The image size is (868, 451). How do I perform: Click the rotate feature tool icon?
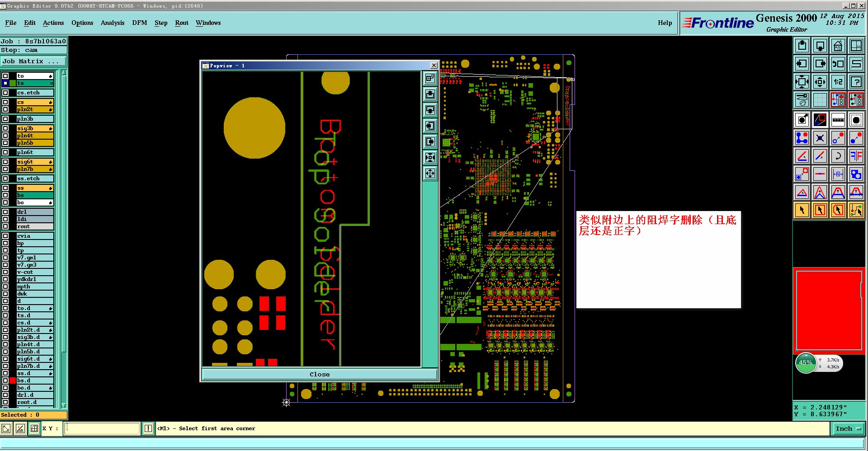point(838,156)
